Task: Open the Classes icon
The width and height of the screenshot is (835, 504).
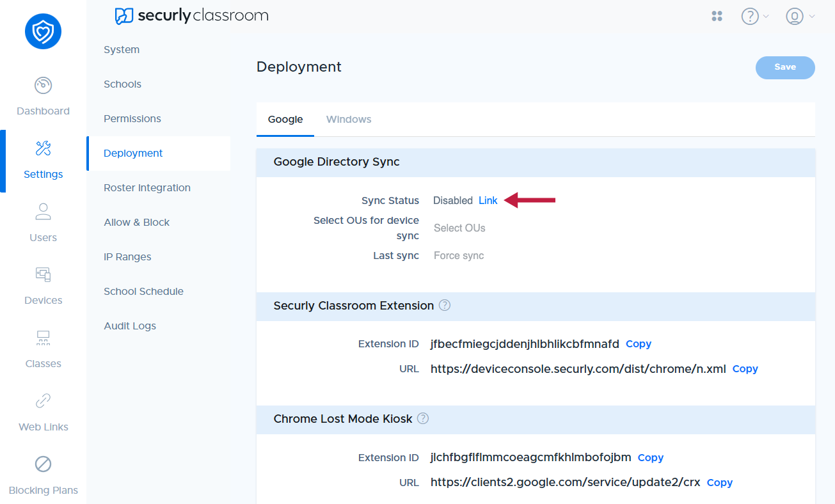Action: 43,338
